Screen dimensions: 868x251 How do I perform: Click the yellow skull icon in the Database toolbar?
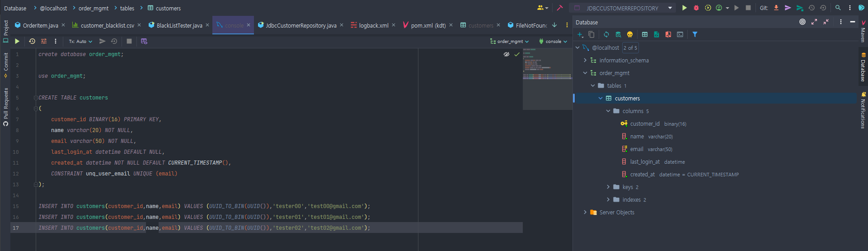[630, 34]
